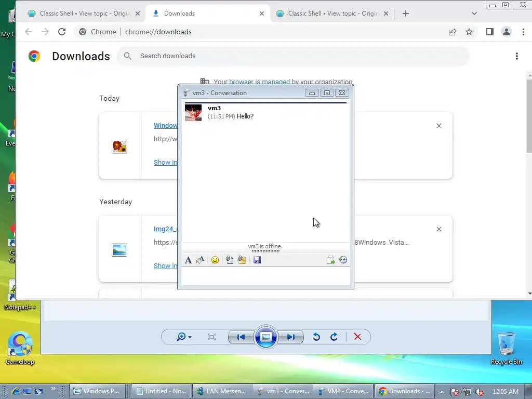The image size is (532, 399).
Task: Play the slideshow in Photo Viewer
Action: tap(265, 337)
